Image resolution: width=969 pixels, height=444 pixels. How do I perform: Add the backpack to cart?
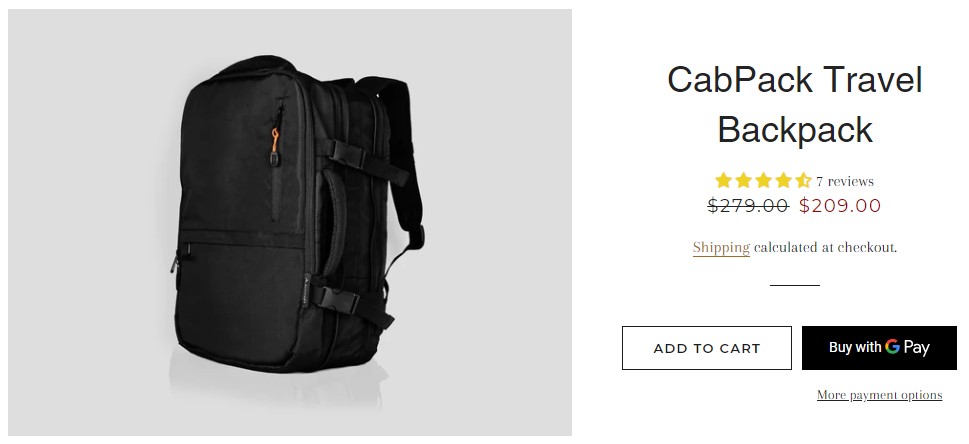pos(706,348)
